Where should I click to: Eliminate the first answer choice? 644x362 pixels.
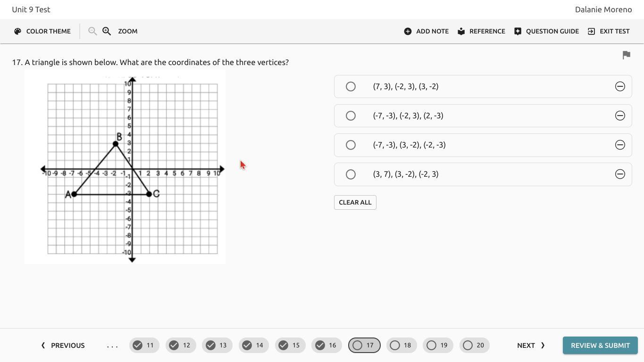pyautogui.click(x=620, y=86)
